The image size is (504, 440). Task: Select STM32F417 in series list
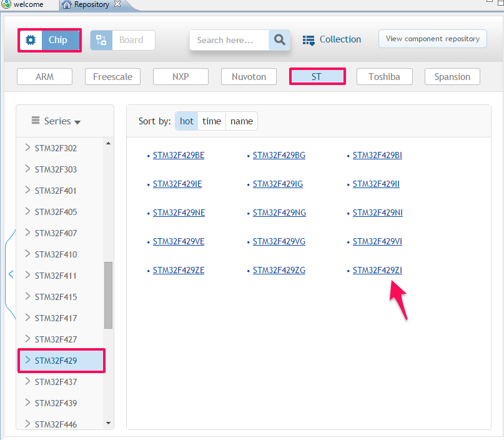56,318
